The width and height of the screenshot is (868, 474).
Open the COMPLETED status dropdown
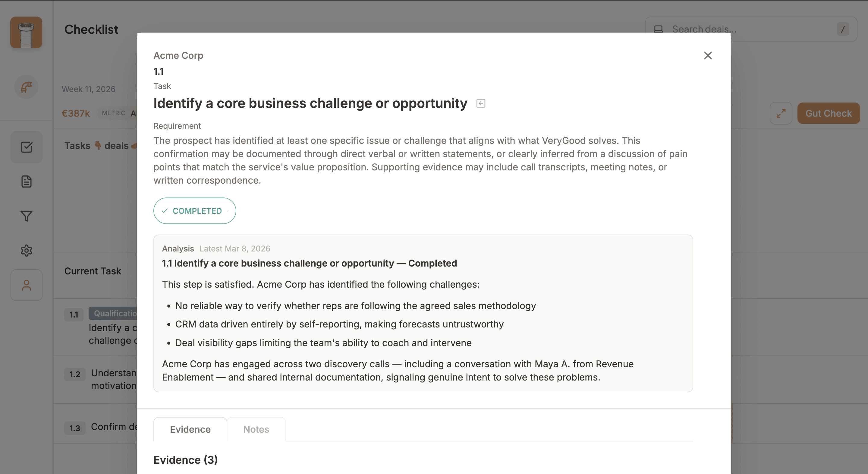click(x=195, y=211)
